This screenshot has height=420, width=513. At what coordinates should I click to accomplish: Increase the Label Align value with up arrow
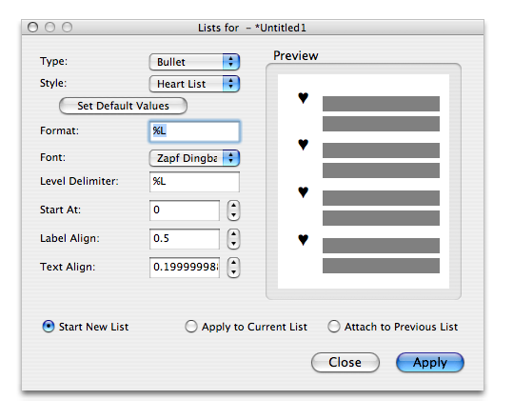[x=233, y=234]
